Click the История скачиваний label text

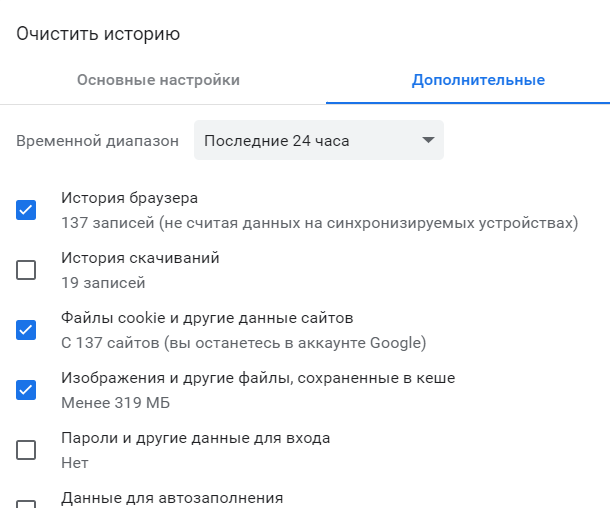click(x=140, y=258)
